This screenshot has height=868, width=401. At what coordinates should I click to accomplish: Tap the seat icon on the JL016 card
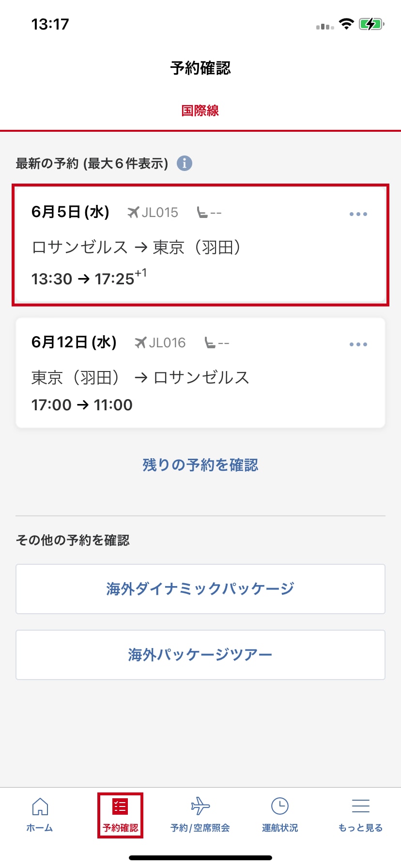pyautogui.click(x=210, y=343)
